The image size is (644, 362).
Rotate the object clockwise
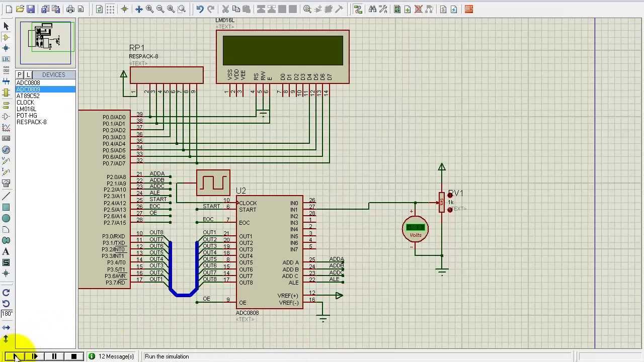pos(6,293)
